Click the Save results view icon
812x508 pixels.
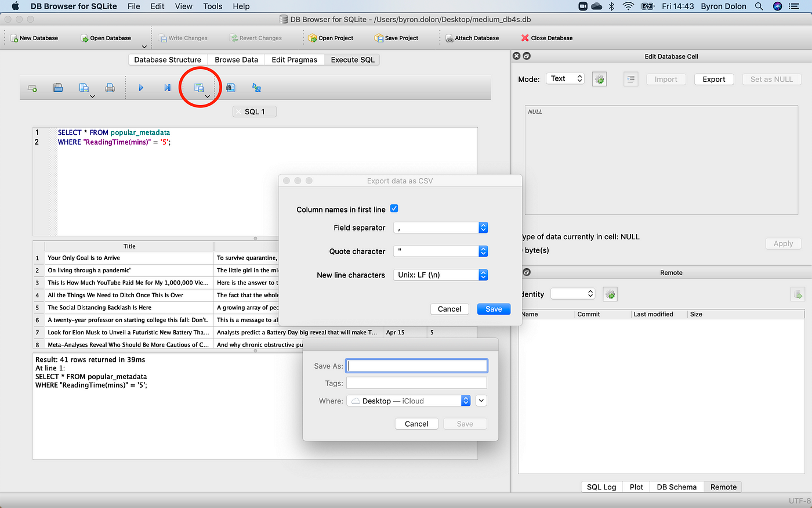click(x=198, y=88)
